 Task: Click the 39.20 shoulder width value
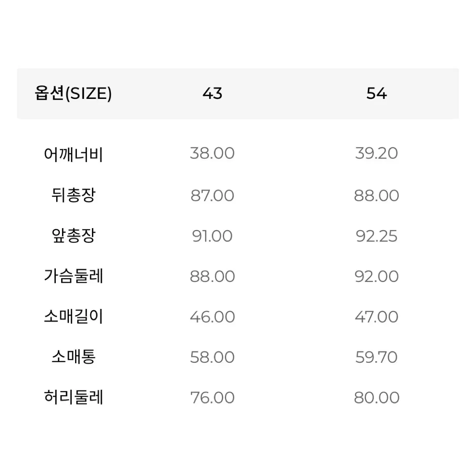pyautogui.click(x=376, y=153)
